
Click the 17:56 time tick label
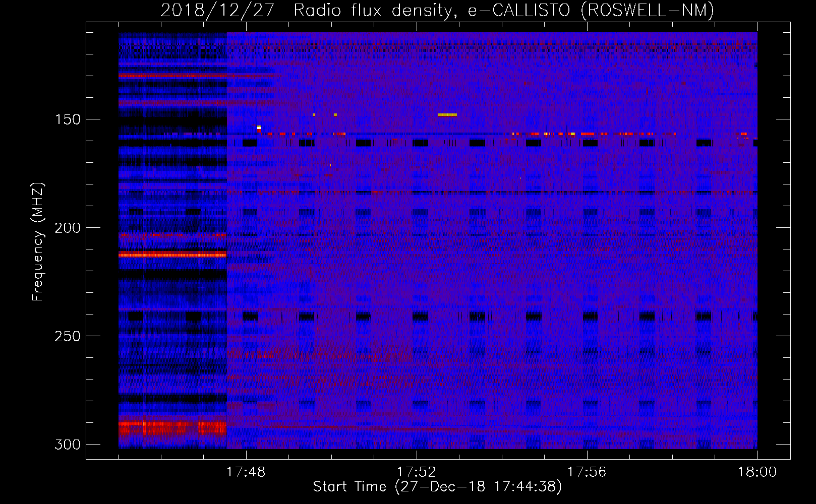(x=587, y=472)
